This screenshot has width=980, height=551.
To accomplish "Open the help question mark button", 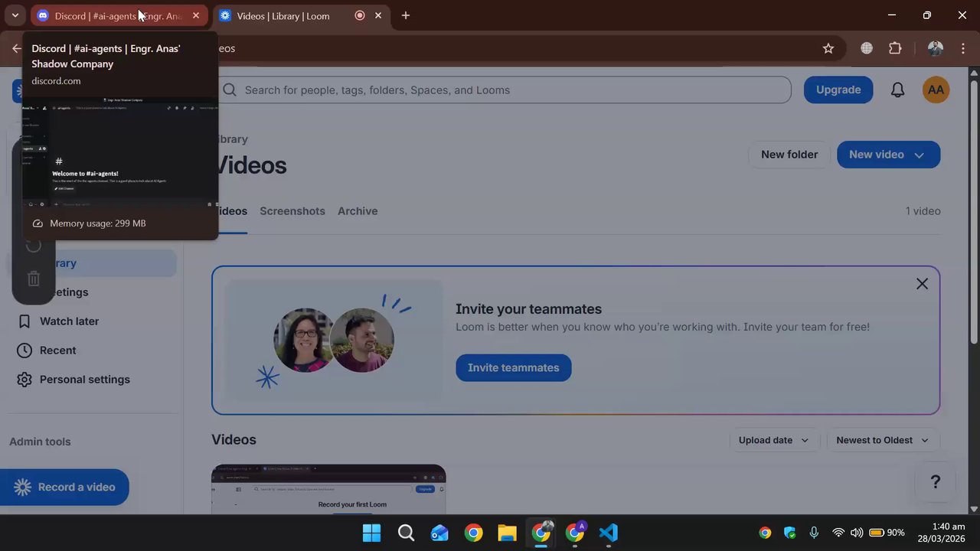I will point(935,481).
